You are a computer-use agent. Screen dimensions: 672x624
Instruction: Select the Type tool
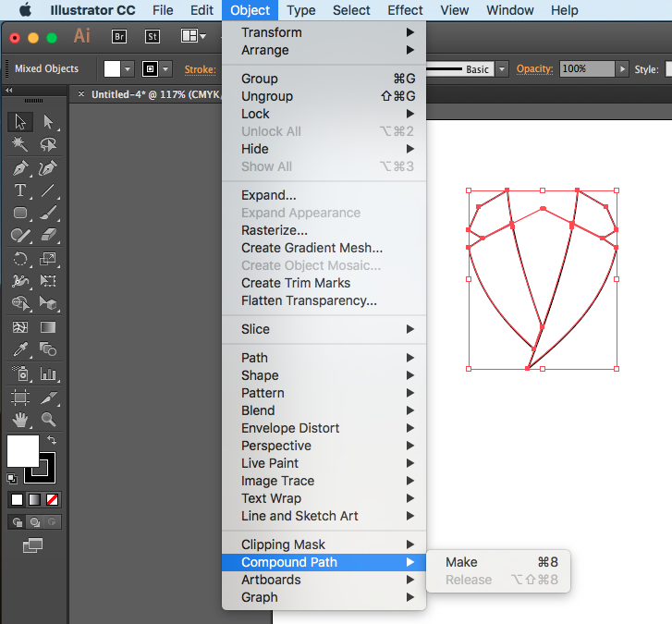[x=19, y=190]
